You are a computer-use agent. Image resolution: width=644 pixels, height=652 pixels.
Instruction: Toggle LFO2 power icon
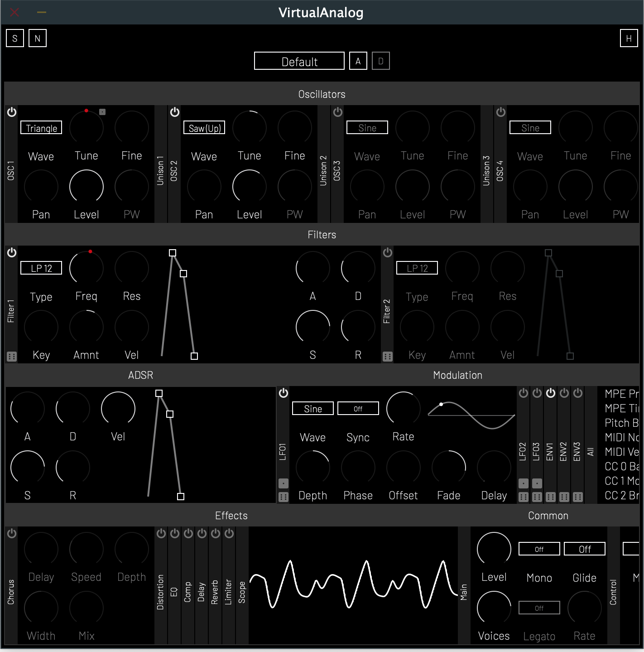[x=524, y=393]
